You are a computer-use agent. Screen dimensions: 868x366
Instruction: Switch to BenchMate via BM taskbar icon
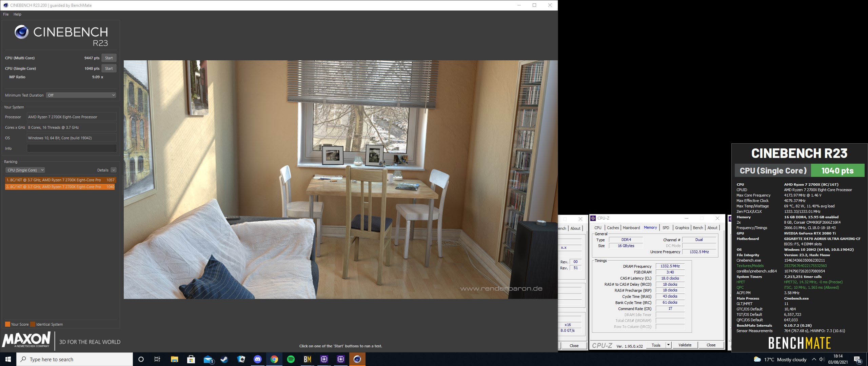(x=308, y=359)
